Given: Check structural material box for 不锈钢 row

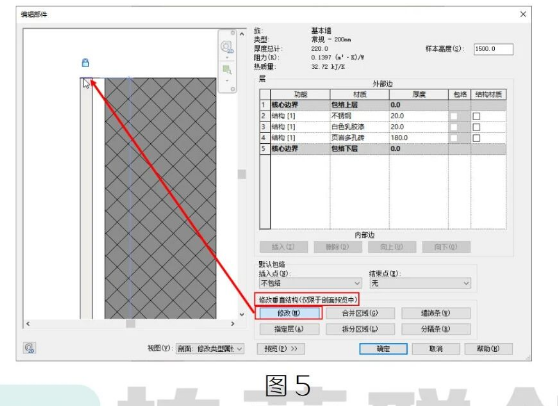Looking at the screenshot, I should click(x=476, y=116).
